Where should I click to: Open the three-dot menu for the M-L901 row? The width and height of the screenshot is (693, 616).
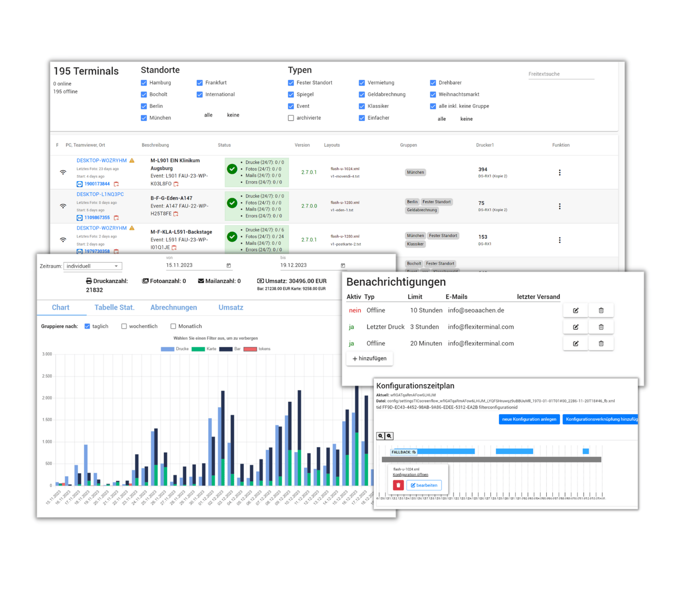(560, 172)
